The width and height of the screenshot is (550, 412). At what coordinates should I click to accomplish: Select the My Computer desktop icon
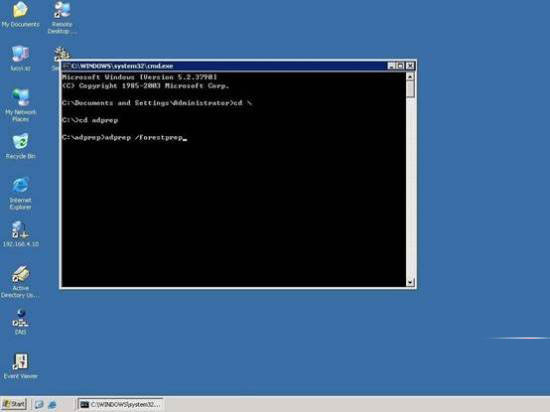click(20, 58)
